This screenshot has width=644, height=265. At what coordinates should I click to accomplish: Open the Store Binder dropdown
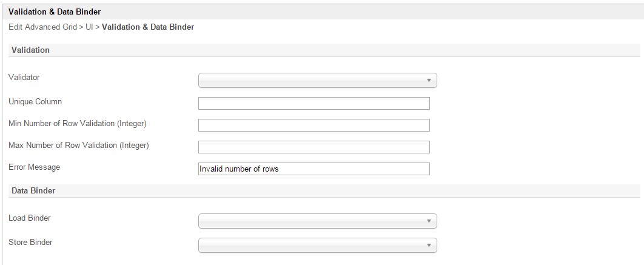(x=317, y=245)
